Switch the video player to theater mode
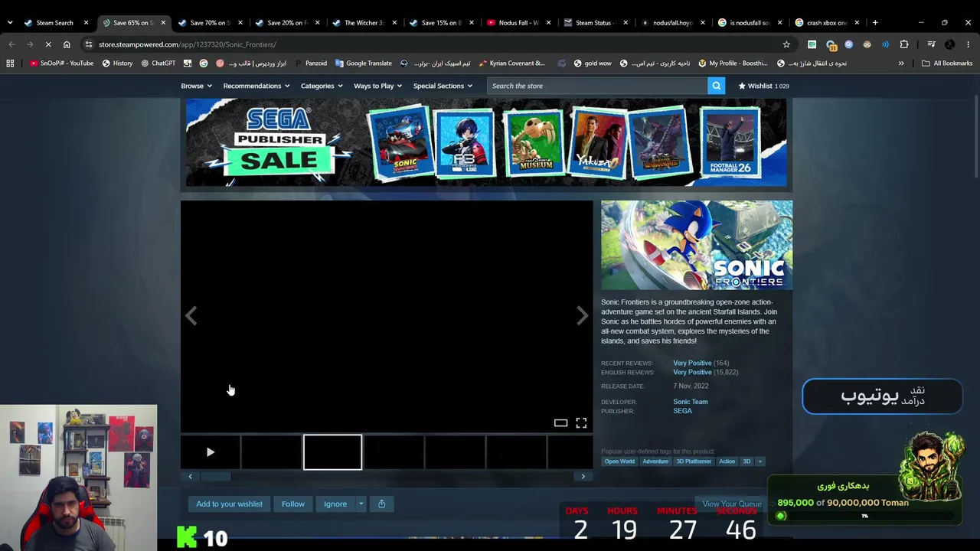Screen dimensions: 980x551 click(560, 422)
